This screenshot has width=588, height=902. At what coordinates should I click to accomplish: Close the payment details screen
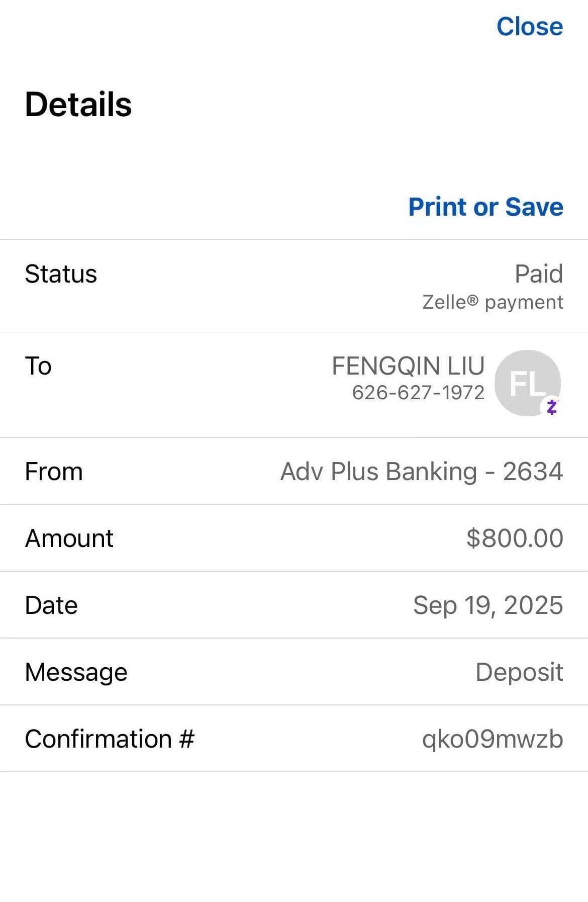tap(529, 27)
